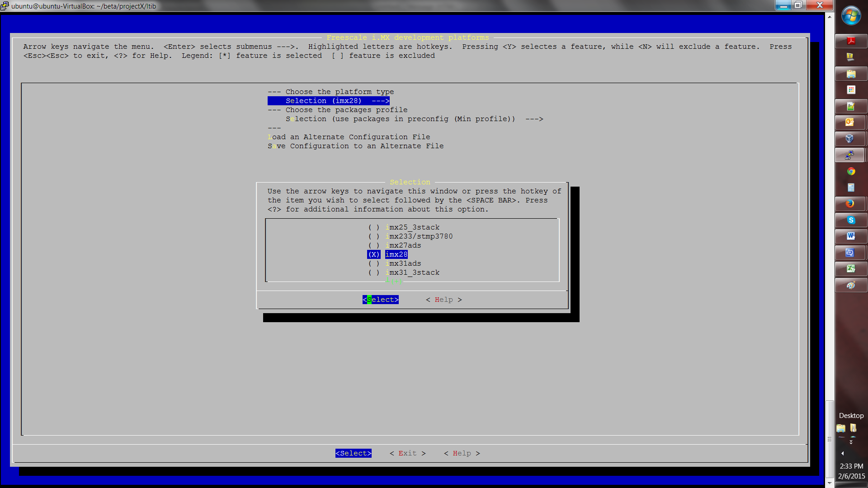Image resolution: width=868 pixels, height=488 pixels.
Task: Show hidden tray icons arrow
Action: pos(842,453)
